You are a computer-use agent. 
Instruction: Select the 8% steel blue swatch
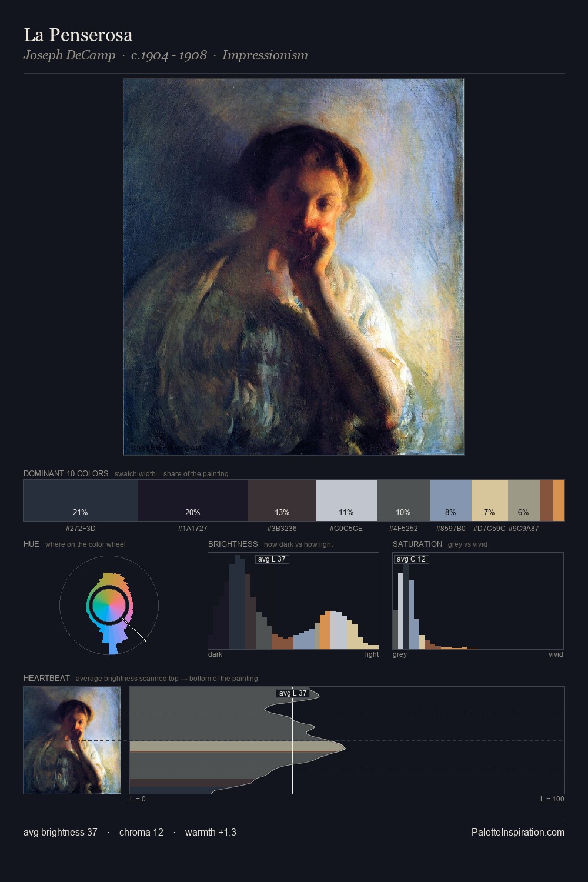pos(451,500)
